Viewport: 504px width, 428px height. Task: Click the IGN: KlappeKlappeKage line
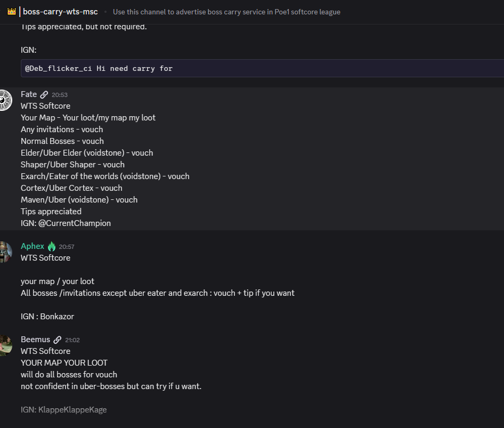pos(63,410)
